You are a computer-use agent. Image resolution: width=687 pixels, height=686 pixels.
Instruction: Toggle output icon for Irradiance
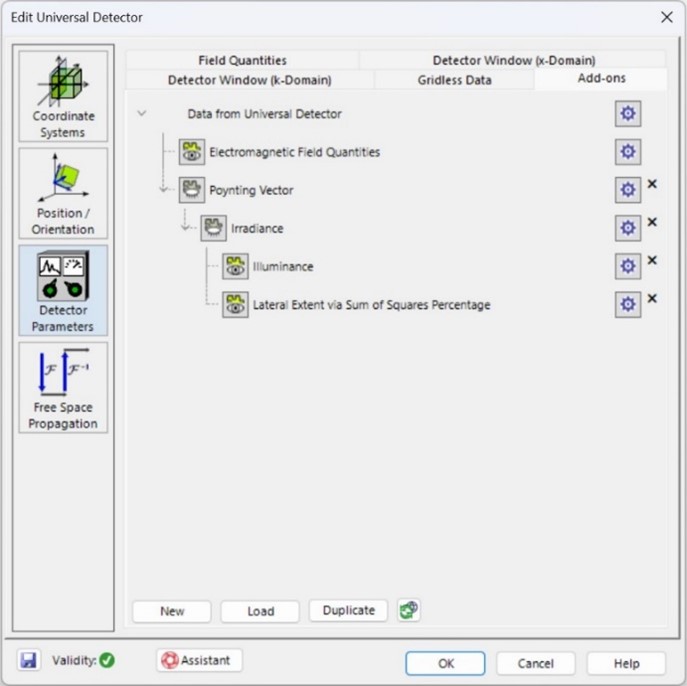click(x=213, y=228)
